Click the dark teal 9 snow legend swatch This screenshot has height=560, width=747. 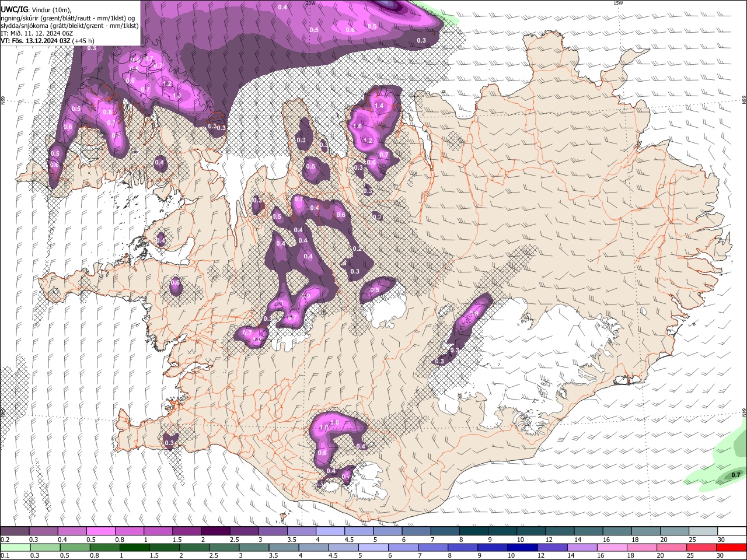coord(502,531)
